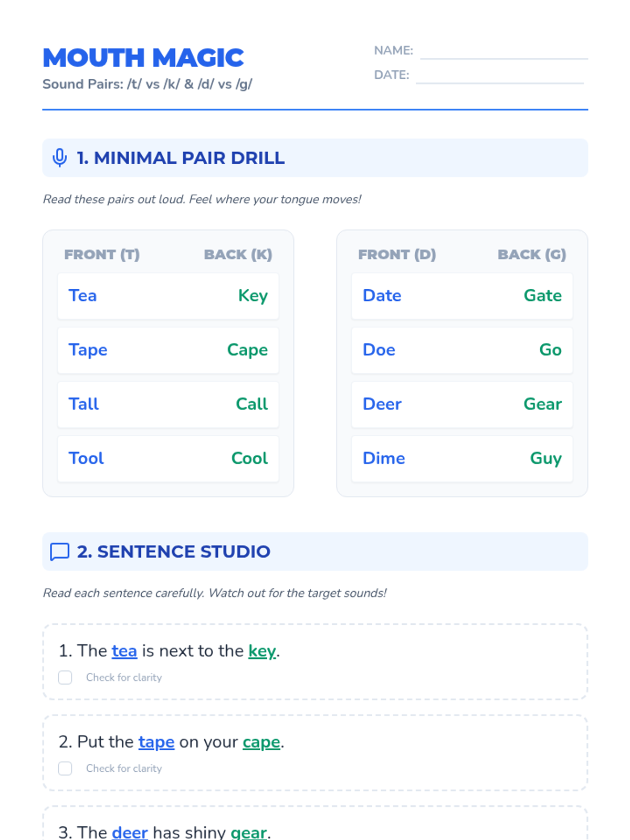
Task: Select the Tea / Key pair row
Action: tap(168, 296)
